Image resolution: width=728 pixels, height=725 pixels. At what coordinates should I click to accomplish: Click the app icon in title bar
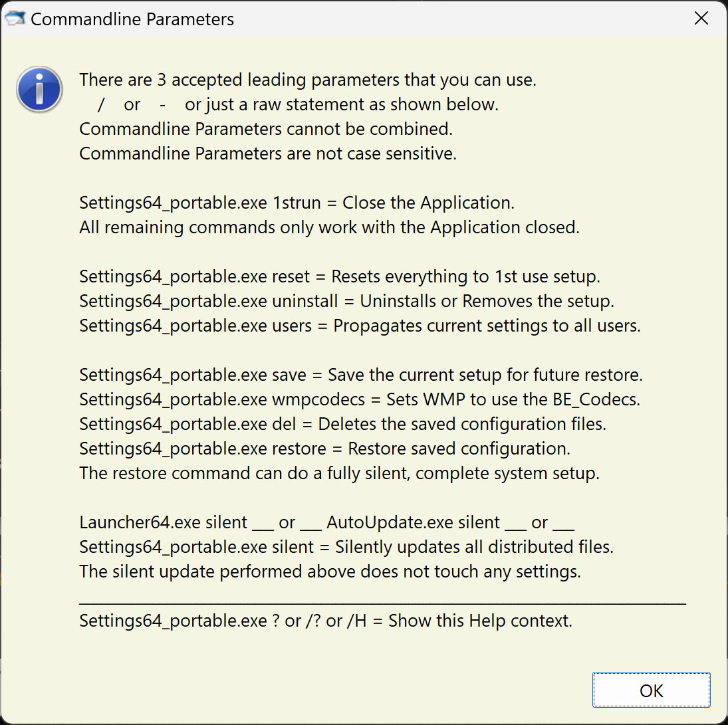pos(15,19)
